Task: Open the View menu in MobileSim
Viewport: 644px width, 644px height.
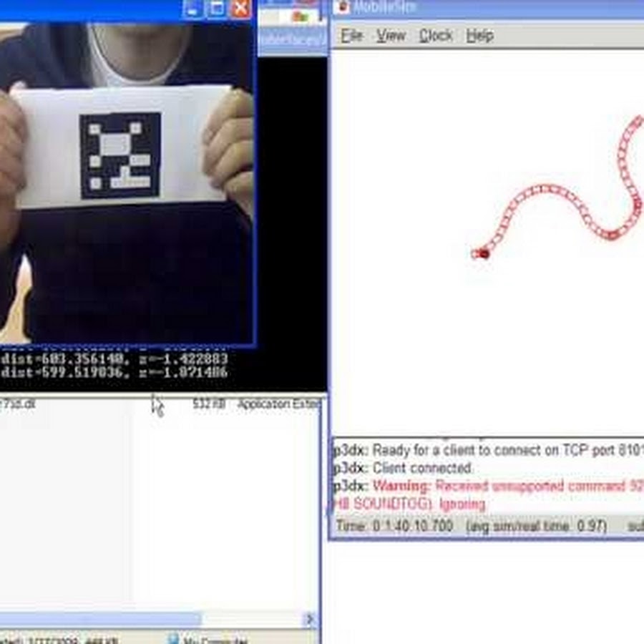Action: (x=391, y=36)
